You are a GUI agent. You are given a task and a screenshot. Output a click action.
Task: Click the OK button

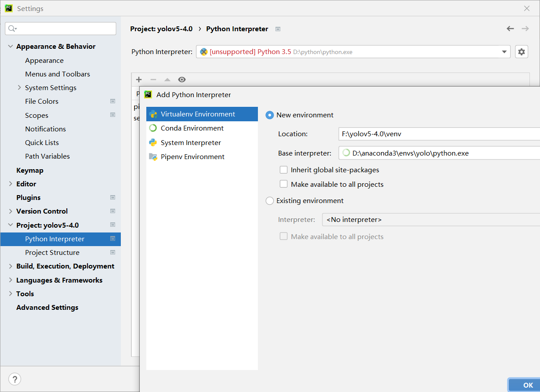524,385
